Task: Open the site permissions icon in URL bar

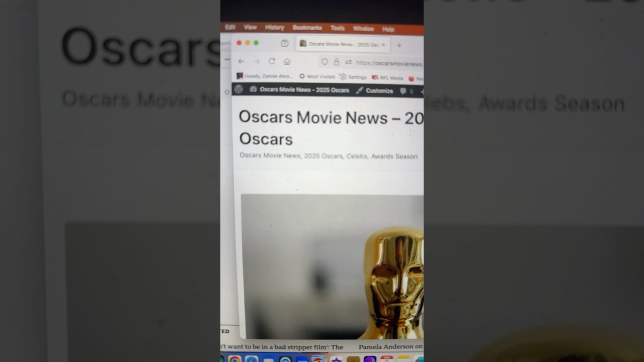Action: [348, 62]
